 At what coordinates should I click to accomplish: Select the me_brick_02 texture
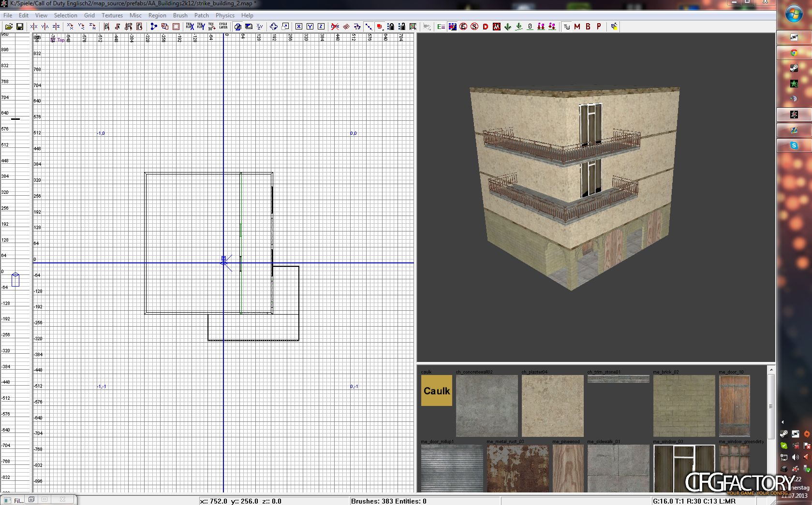click(x=684, y=406)
